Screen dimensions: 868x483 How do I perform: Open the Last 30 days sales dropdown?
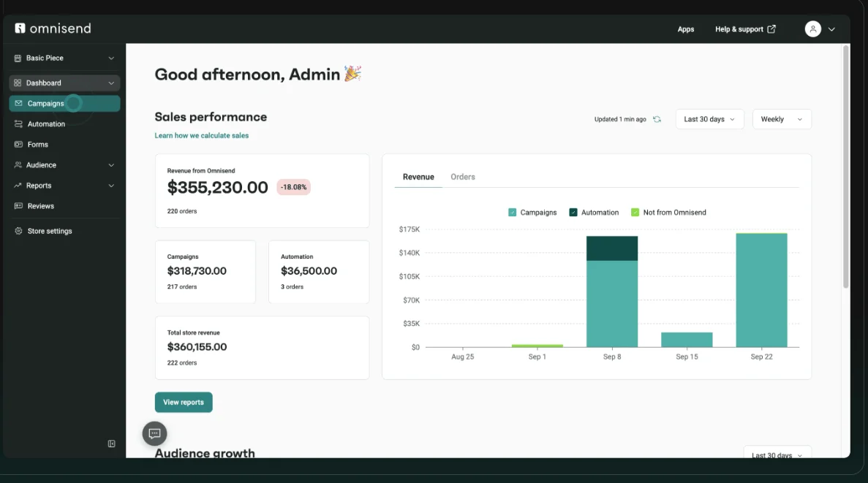pos(709,119)
